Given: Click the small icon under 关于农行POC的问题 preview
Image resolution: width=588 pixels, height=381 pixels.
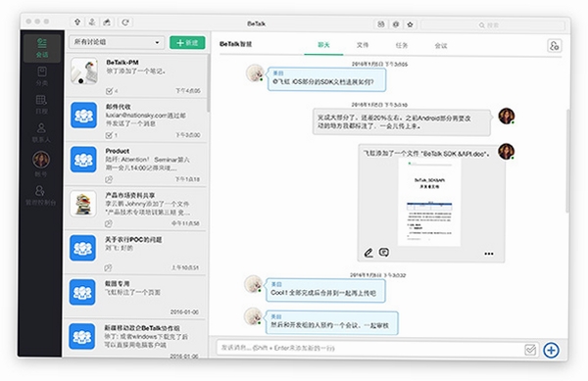Looking at the screenshot, I should 109,267.
